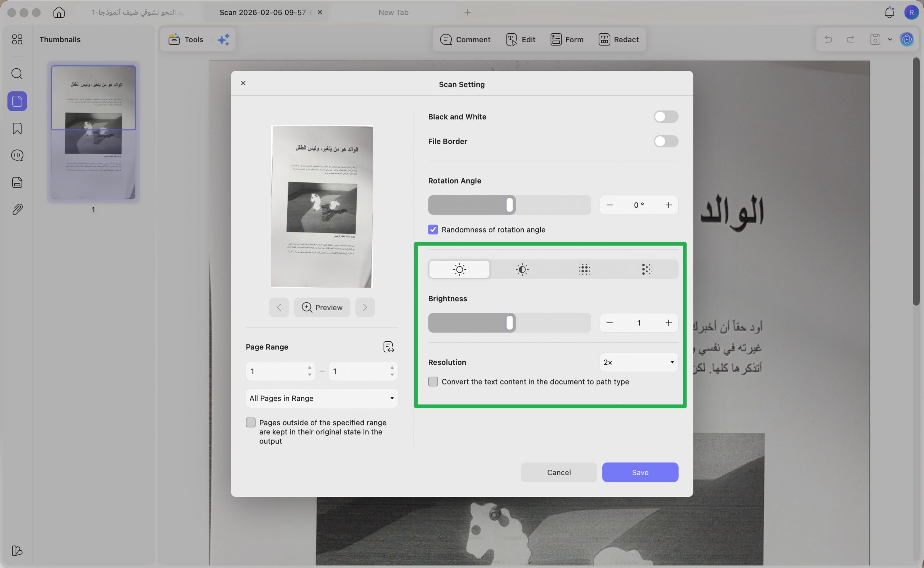Open the AI sparkle assistant icon

tap(224, 39)
